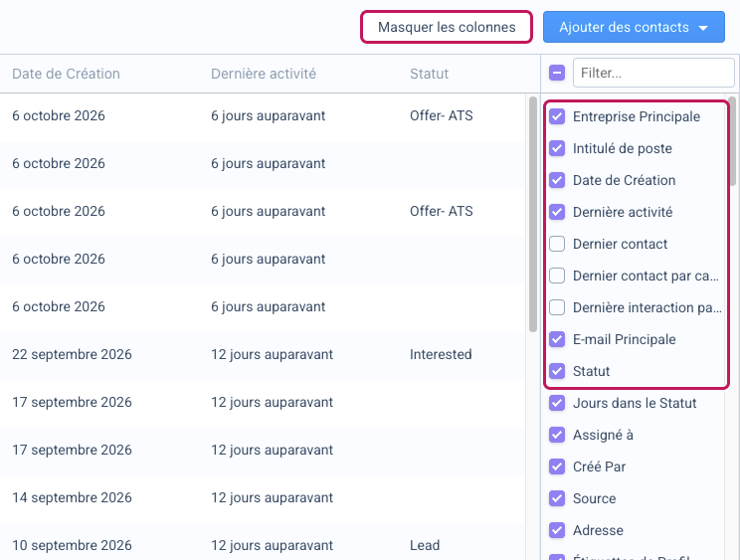Click the Lead status cell
The image size is (740, 560).
coord(425,545)
